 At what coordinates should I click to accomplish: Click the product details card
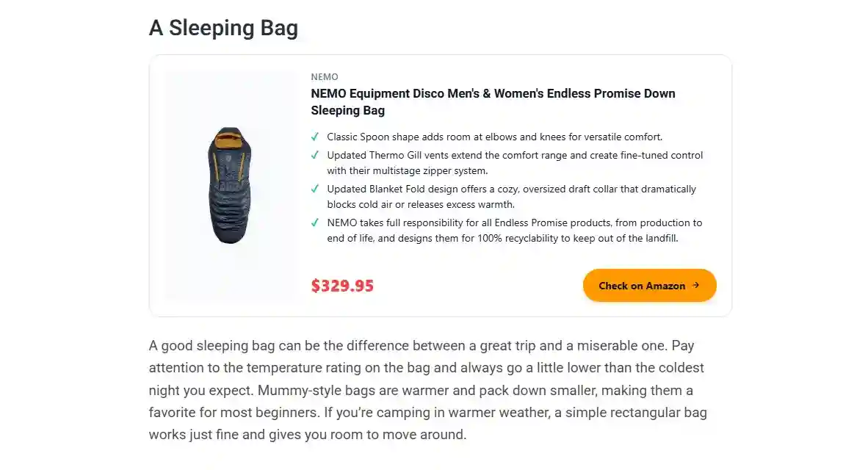click(439, 185)
